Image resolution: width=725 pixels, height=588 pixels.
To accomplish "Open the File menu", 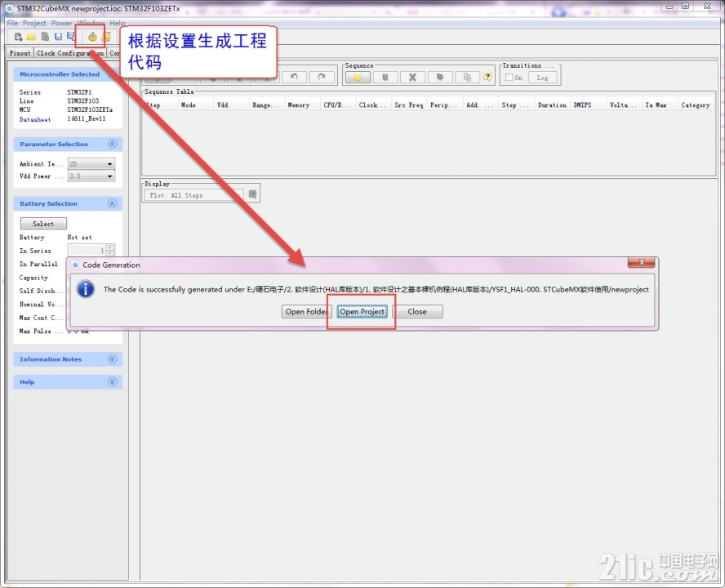I will pyautogui.click(x=12, y=23).
